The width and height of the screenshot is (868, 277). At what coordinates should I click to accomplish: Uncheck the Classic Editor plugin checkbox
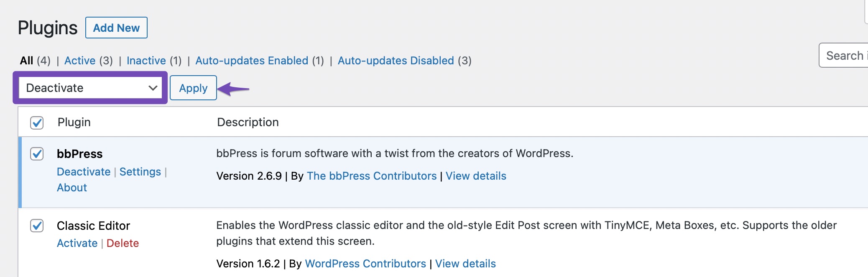(37, 226)
